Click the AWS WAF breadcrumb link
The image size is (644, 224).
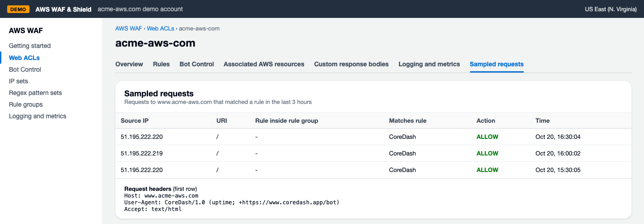[x=129, y=28]
